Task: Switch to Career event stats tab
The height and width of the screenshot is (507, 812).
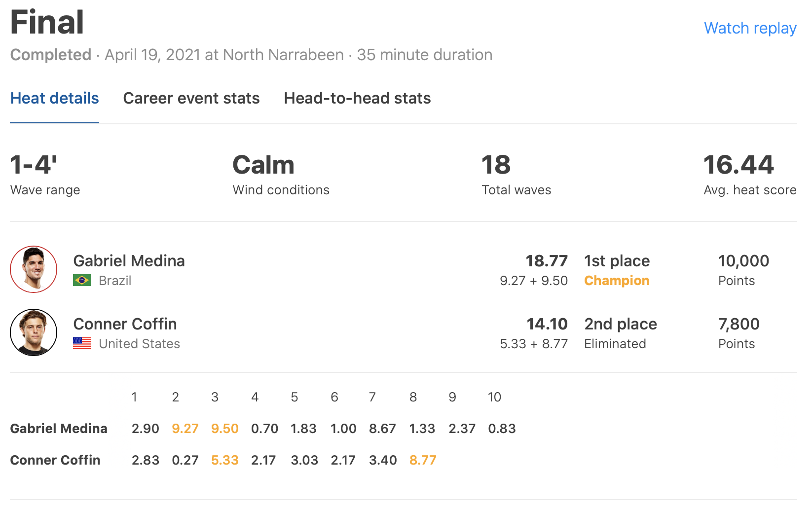Action: pos(191,98)
